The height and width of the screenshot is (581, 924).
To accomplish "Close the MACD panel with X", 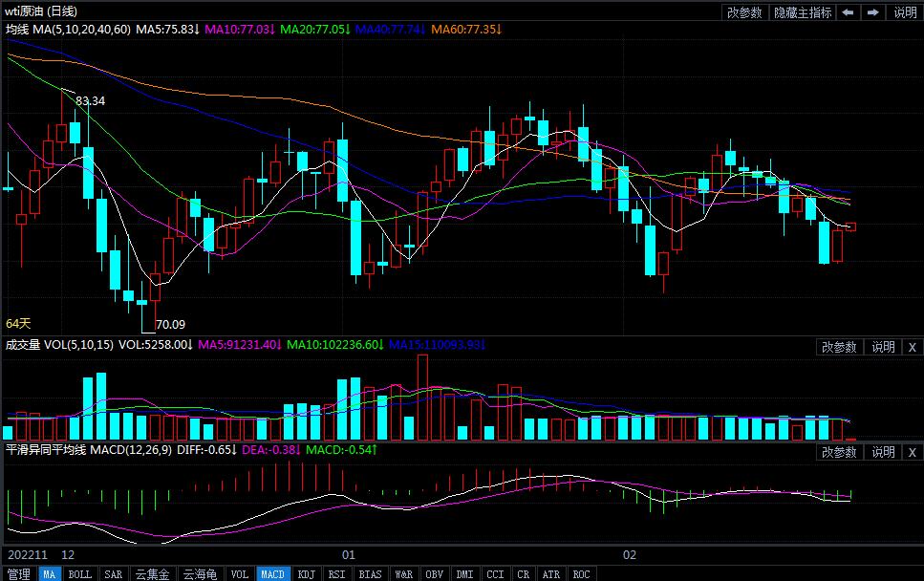I will point(912,452).
